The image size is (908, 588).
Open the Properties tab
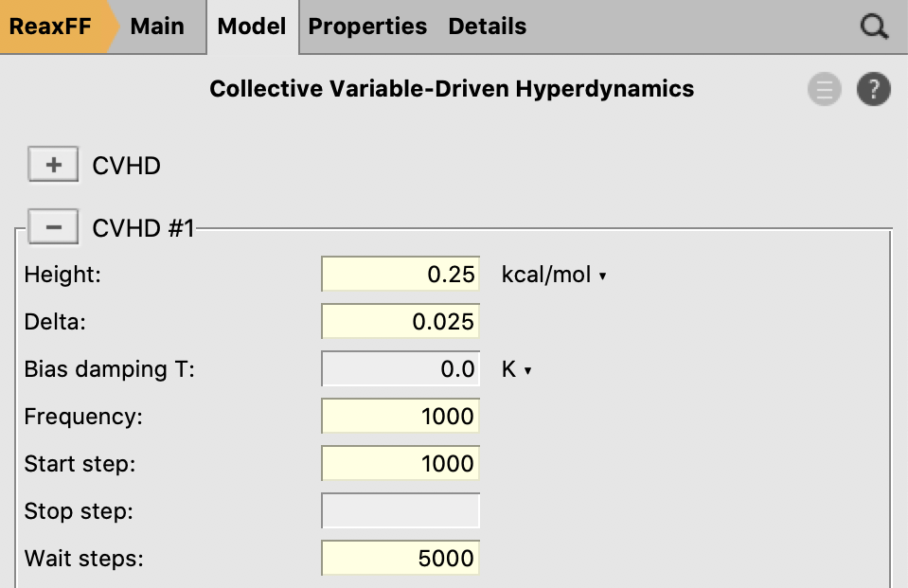[x=367, y=27]
